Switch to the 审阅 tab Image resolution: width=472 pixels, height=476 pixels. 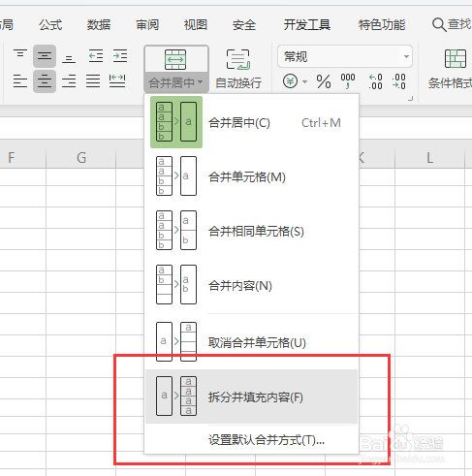[x=147, y=25]
